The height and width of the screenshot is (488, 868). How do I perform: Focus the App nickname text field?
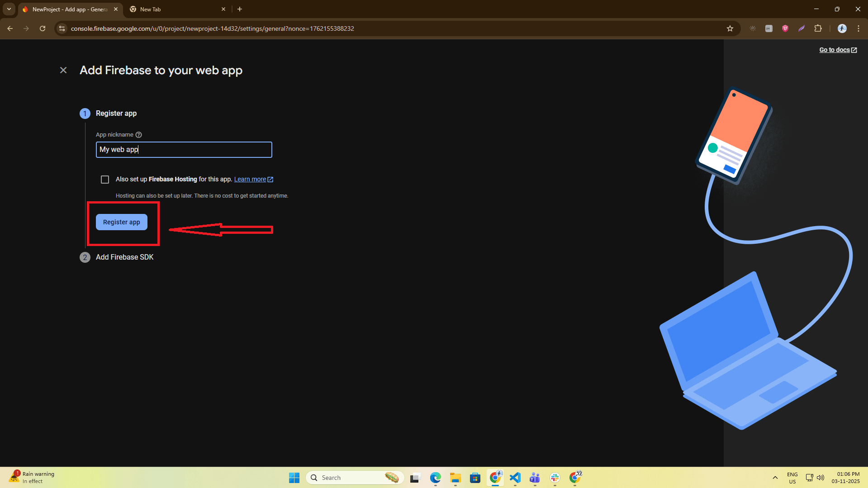pos(184,150)
